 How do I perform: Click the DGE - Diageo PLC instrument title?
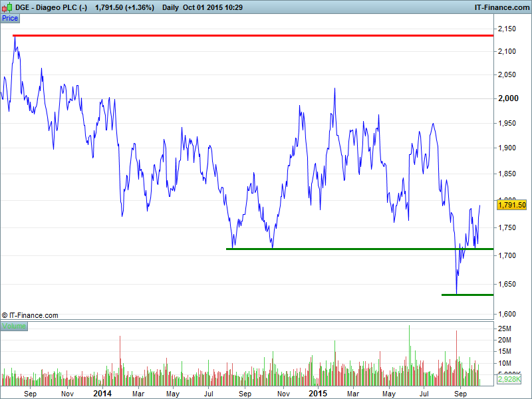(x=51, y=7)
